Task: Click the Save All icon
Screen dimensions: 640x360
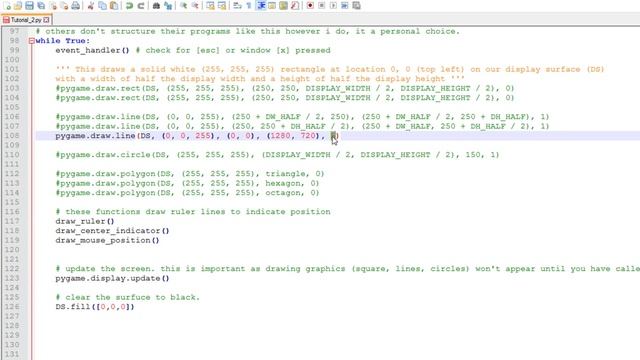Action: 41,6
